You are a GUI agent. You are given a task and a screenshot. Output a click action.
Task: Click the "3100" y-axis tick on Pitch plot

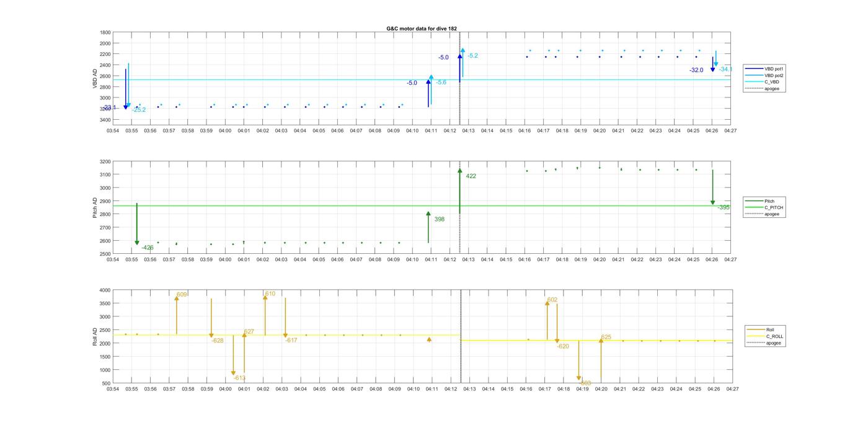[105, 175]
